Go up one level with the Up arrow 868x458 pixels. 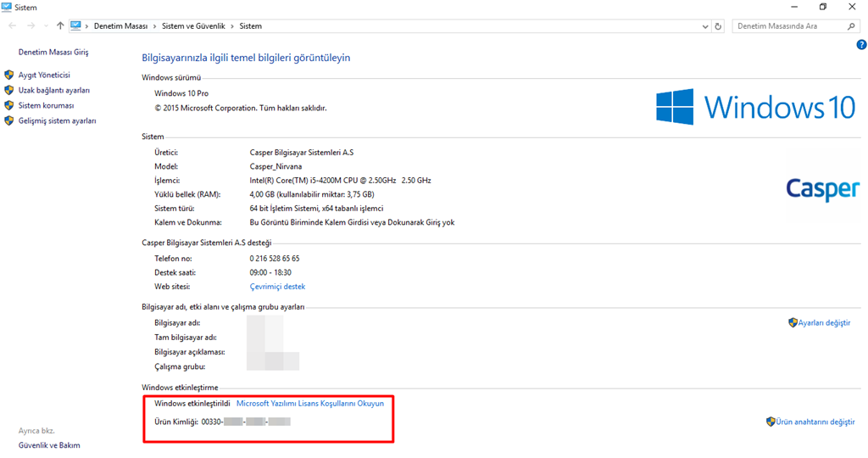tap(60, 26)
